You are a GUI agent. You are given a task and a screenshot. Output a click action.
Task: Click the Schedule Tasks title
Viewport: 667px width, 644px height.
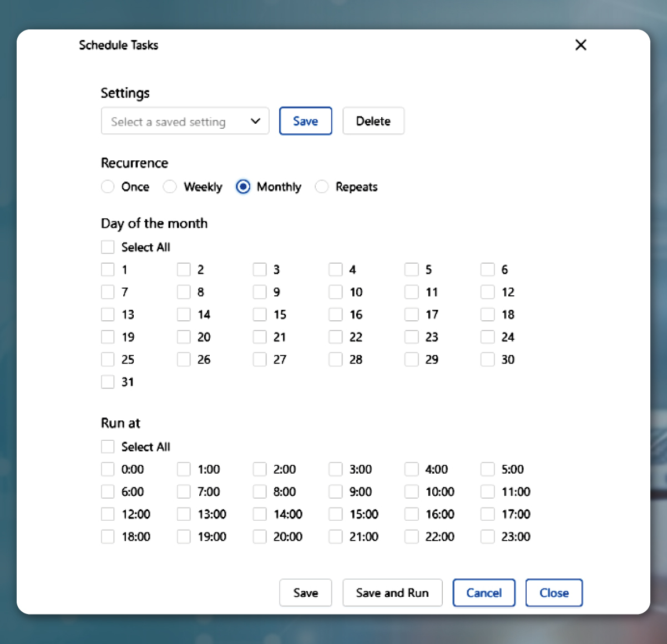119,45
